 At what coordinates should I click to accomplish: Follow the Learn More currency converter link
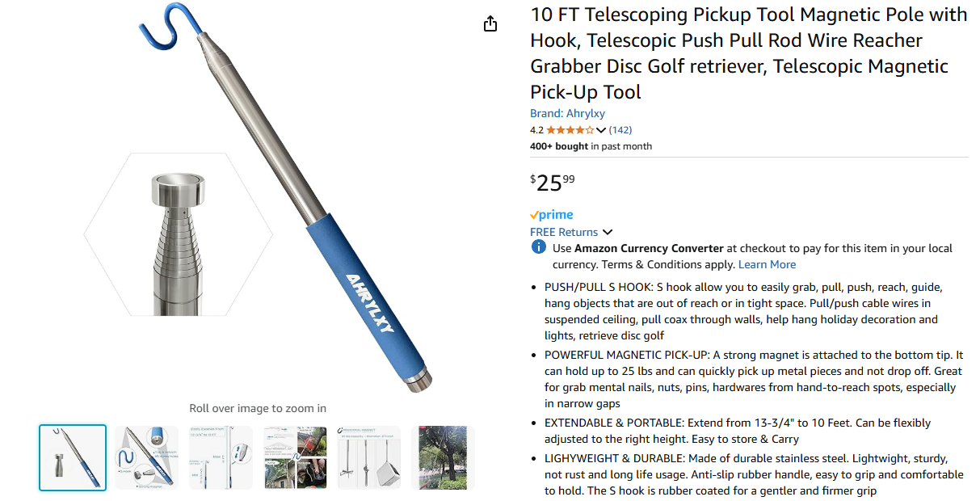(767, 264)
